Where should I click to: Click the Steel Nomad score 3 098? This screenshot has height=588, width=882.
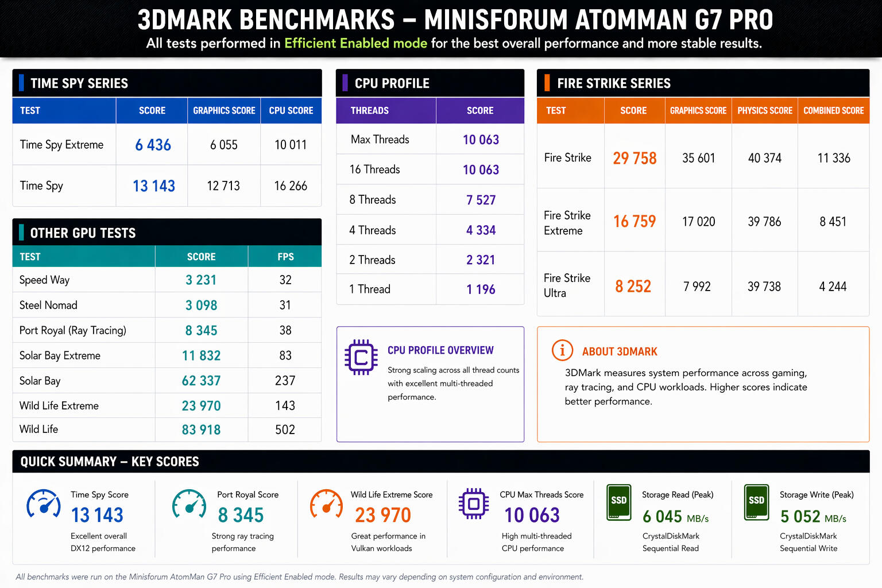[x=201, y=305]
